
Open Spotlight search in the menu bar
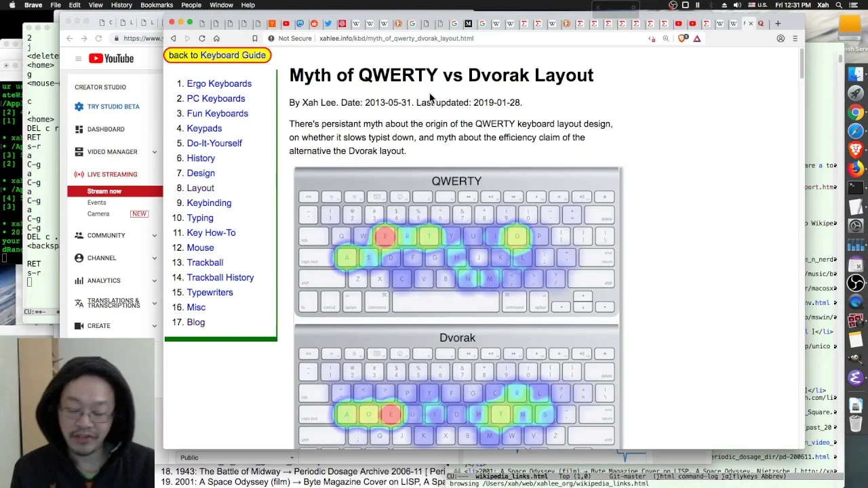839,5
